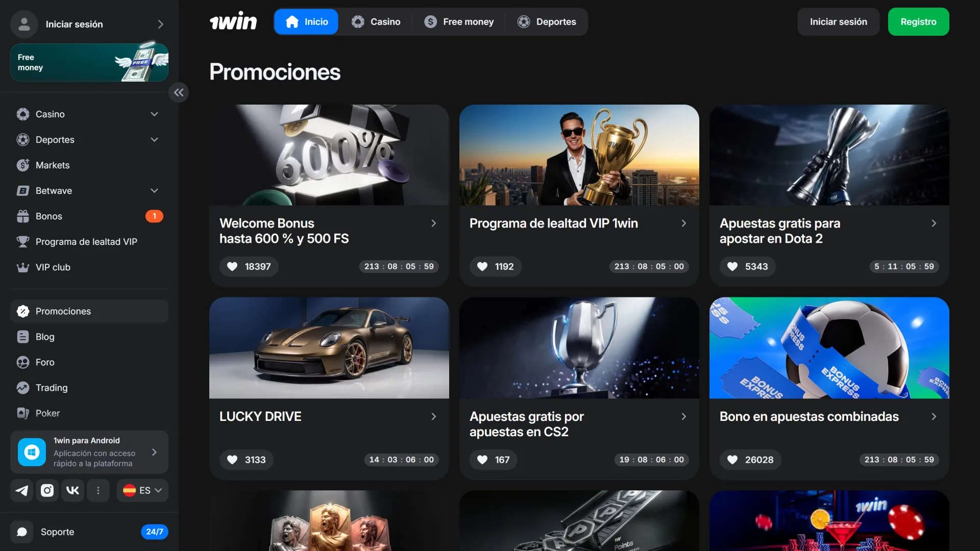
Task: Open Programa de lealtad VIP trophy item
Action: click(x=89, y=241)
